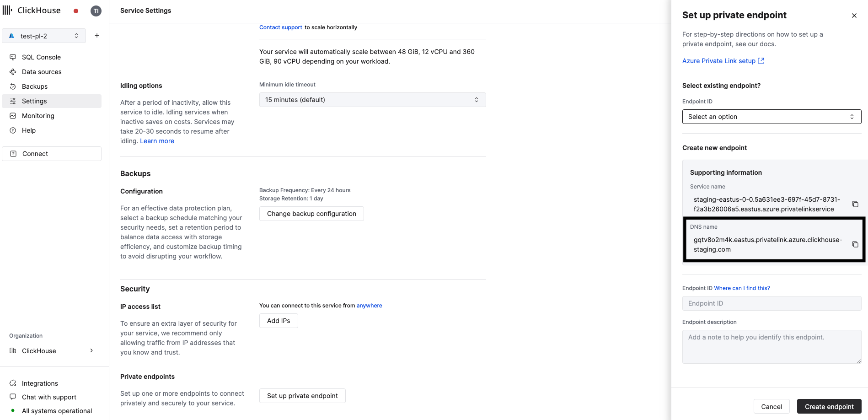The width and height of the screenshot is (868, 420).
Task: Open the Endpoint ID Select an option dropdown
Action: coord(771,116)
